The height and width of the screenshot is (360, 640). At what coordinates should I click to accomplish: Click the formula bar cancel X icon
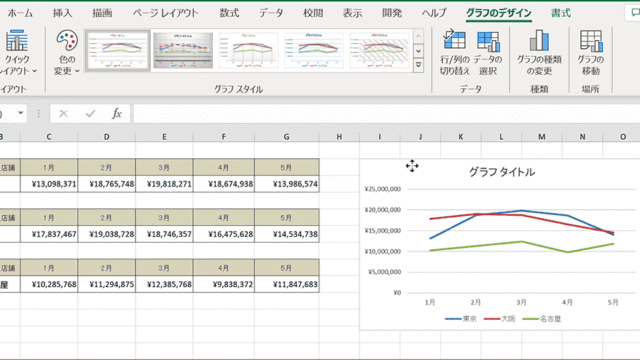point(63,113)
